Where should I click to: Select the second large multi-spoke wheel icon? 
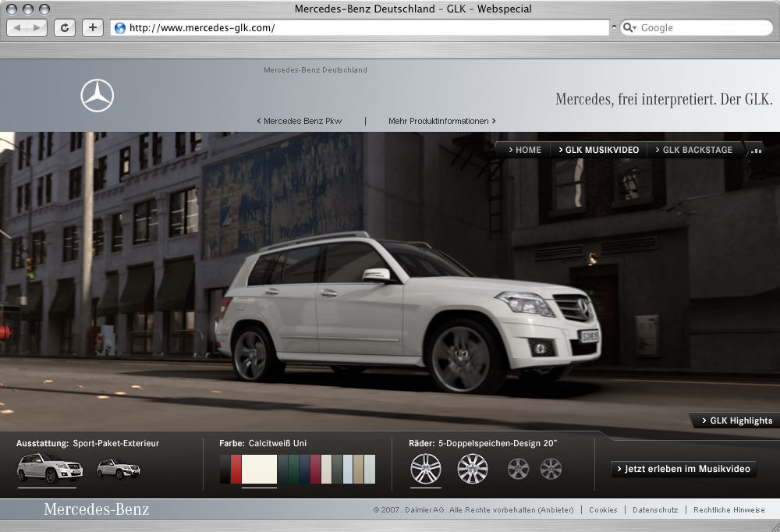pyautogui.click(x=473, y=469)
